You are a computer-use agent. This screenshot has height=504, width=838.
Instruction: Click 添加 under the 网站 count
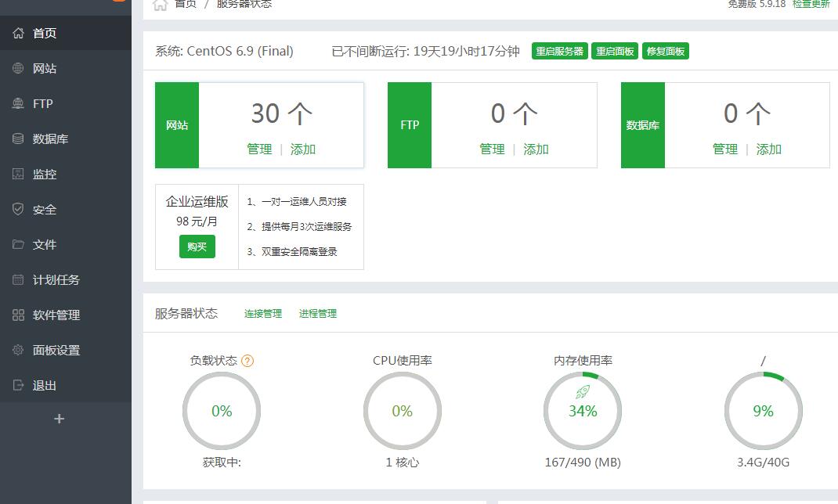[303, 149]
